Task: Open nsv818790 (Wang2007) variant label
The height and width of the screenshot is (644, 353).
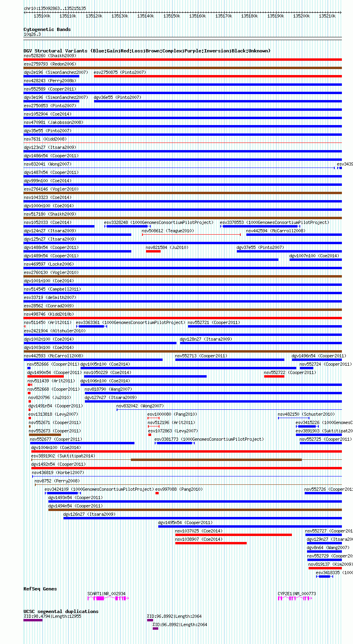Action: (109, 389)
